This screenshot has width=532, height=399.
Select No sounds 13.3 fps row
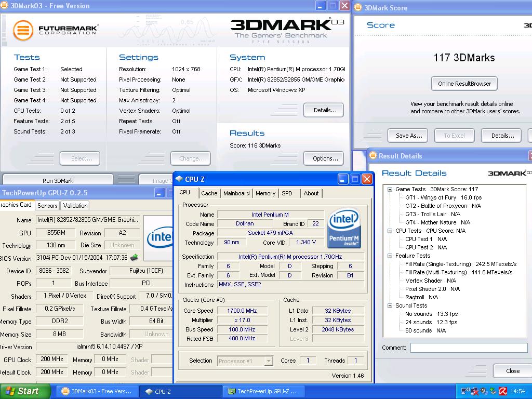(x=431, y=314)
